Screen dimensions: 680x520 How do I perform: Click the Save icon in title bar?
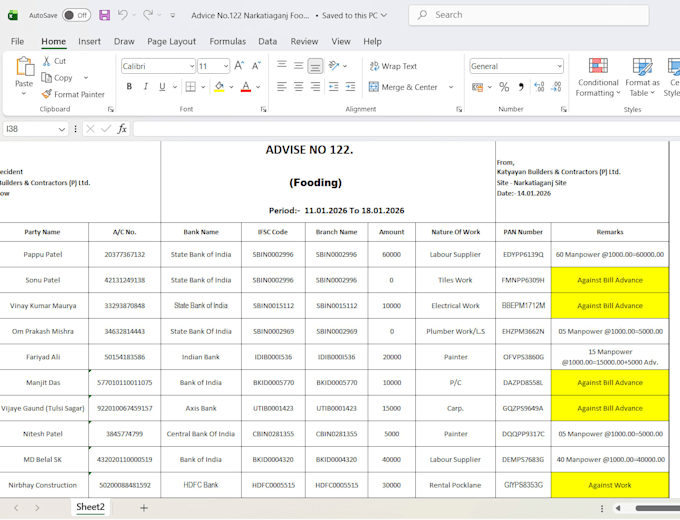105,15
